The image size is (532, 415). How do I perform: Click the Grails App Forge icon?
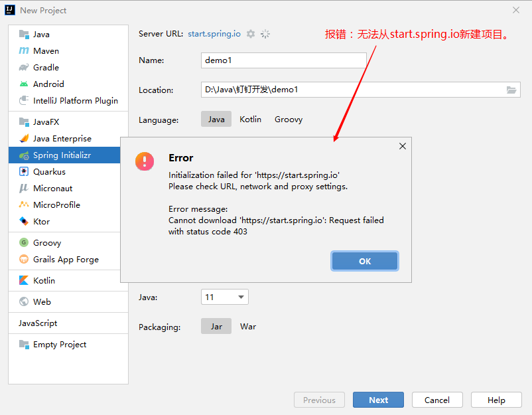click(x=24, y=259)
